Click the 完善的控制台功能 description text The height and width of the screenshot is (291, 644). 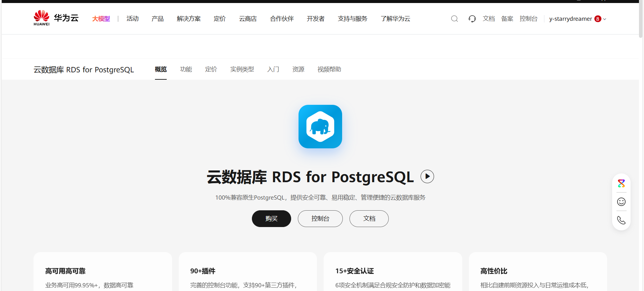[244, 285]
